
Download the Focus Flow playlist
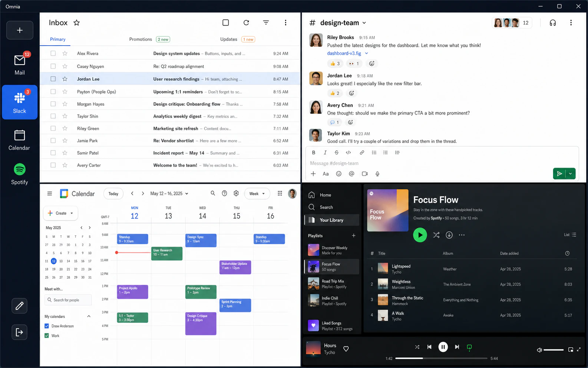[449, 235]
